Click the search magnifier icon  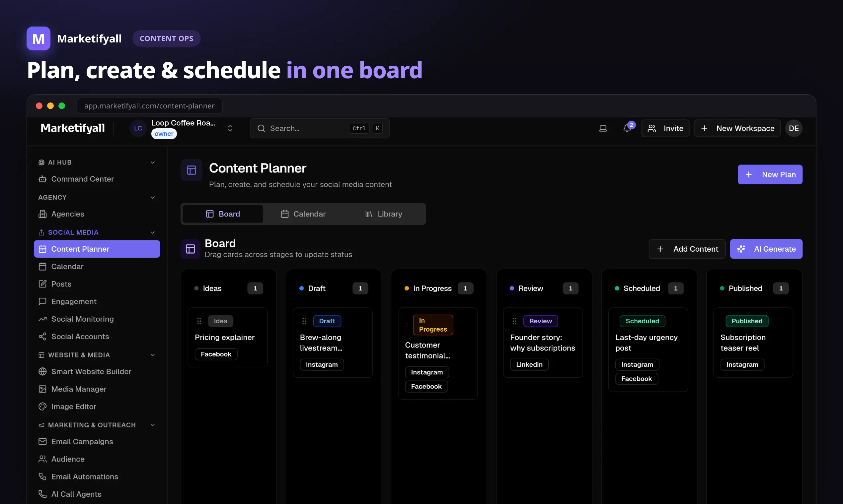[261, 128]
